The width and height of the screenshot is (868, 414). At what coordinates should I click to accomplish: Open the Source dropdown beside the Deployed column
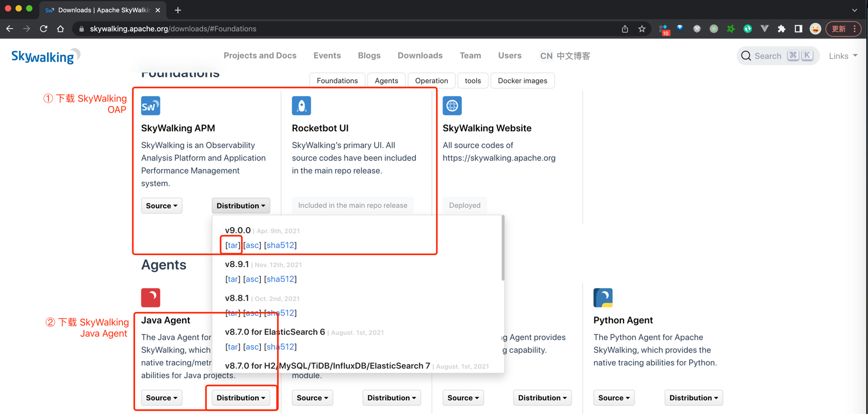pos(463,398)
